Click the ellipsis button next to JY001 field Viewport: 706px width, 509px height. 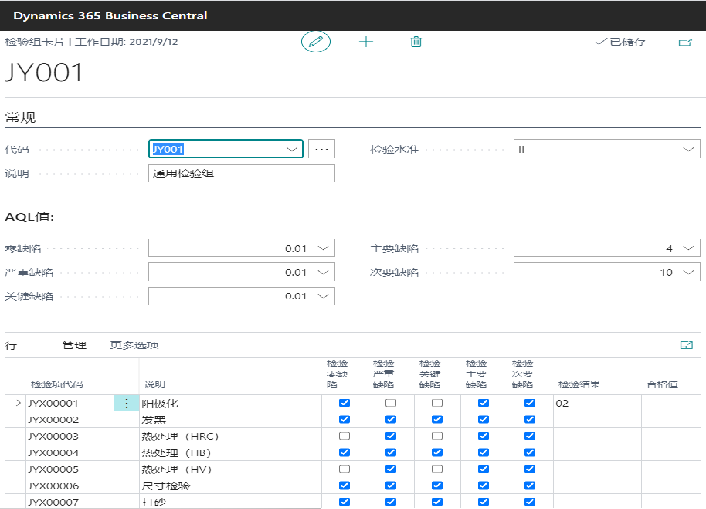point(321,149)
